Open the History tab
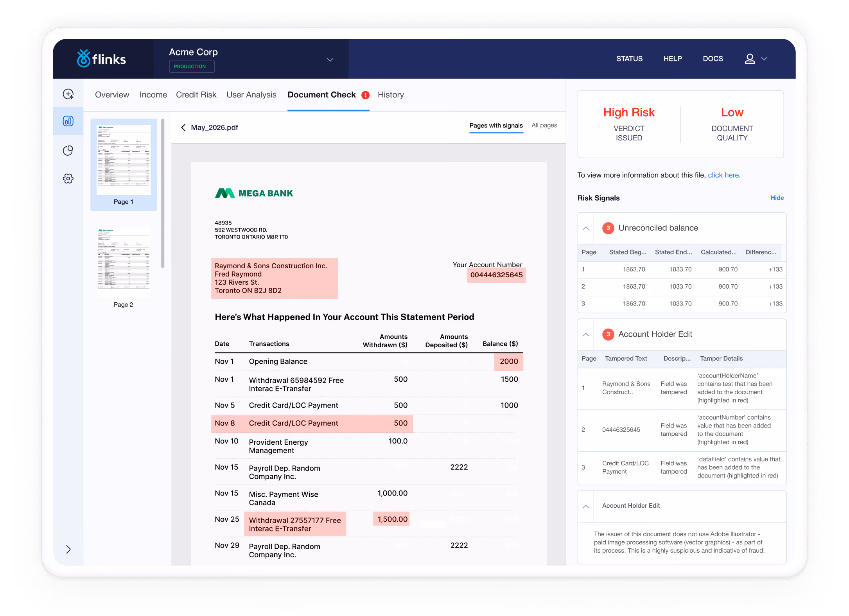849x616 pixels. point(391,95)
